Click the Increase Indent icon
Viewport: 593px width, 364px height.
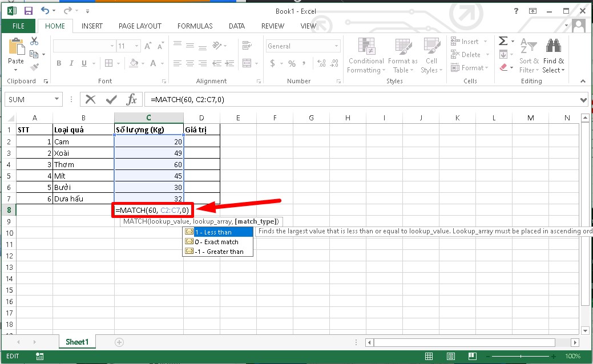pos(229,63)
